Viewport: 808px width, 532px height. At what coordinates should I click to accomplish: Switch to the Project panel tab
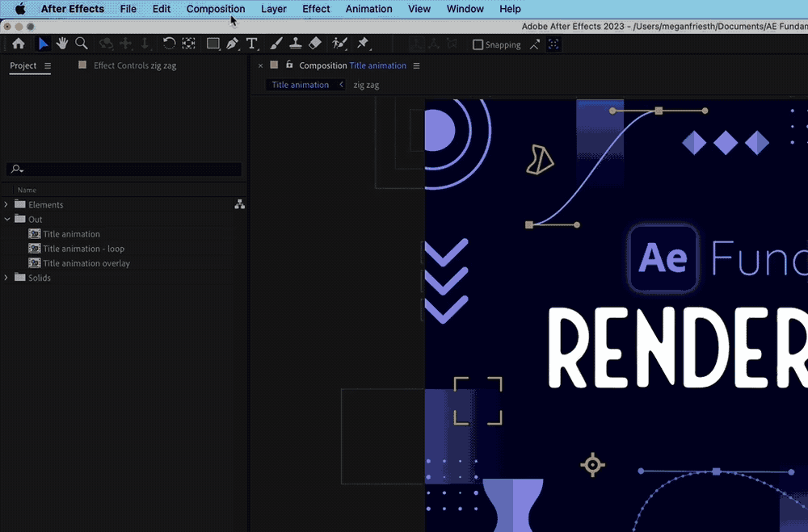click(23, 65)
